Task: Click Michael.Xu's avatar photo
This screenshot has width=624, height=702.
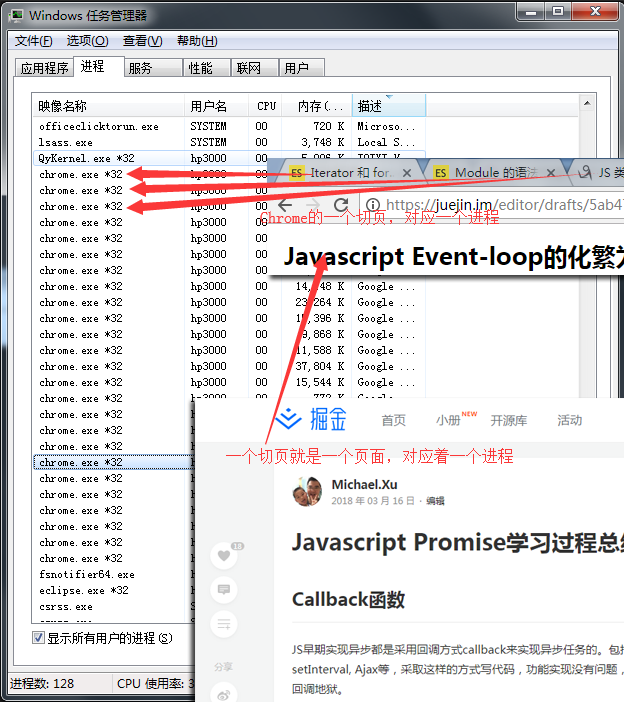Action: click(307, 491)
